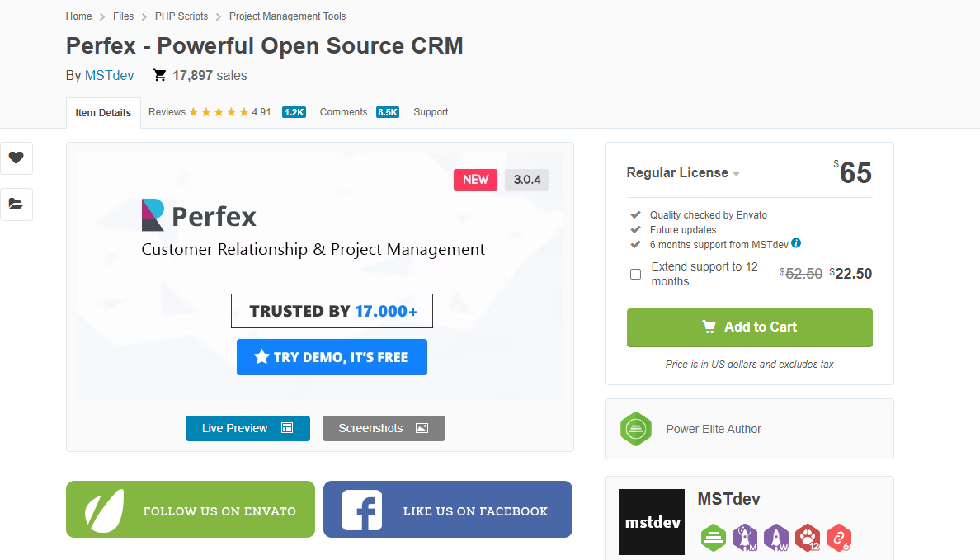Click the heart favorite icon
Screen dimensions: 980x560
pos(16,158)
